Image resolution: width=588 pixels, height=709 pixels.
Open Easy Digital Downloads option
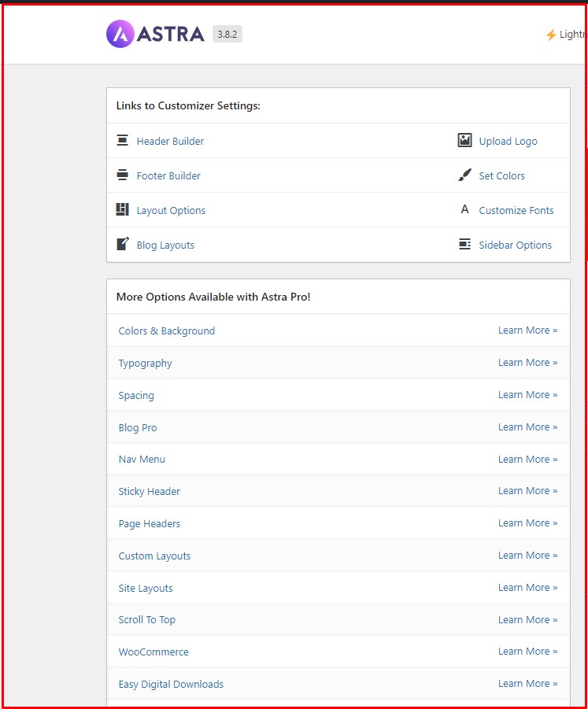click(x=171, y=684)
